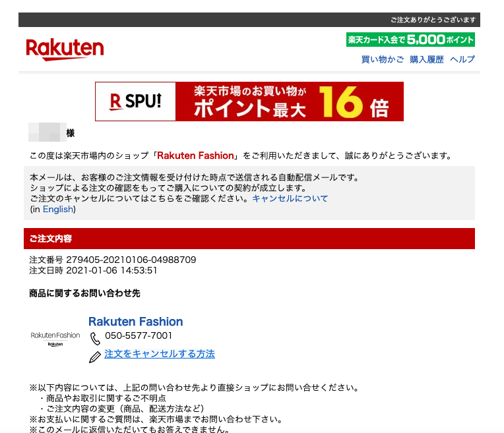
Task: Open the blue Rakuten Fashion shop link
Action: coord(136,322)
